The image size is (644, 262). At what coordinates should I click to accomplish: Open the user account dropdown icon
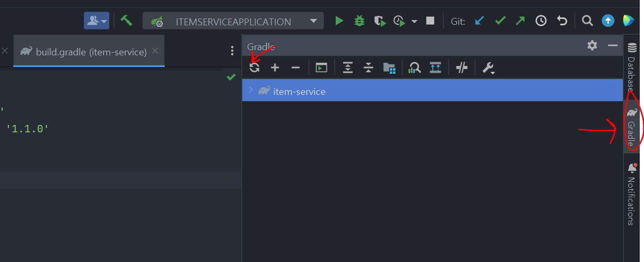point(97,21)
